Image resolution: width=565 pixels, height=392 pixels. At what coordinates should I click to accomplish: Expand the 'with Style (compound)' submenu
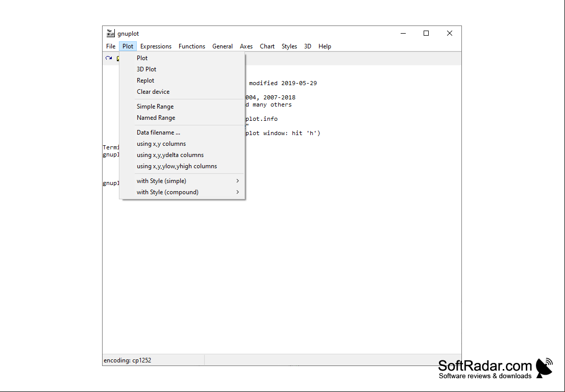pyautogui.click(x=182, y=192)
